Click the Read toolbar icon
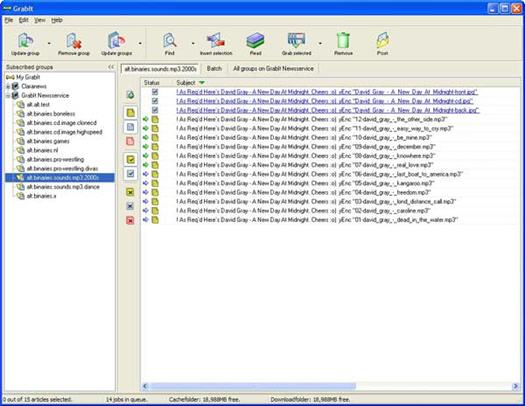Viewport: 525px width, 406px height. point(255,41)
